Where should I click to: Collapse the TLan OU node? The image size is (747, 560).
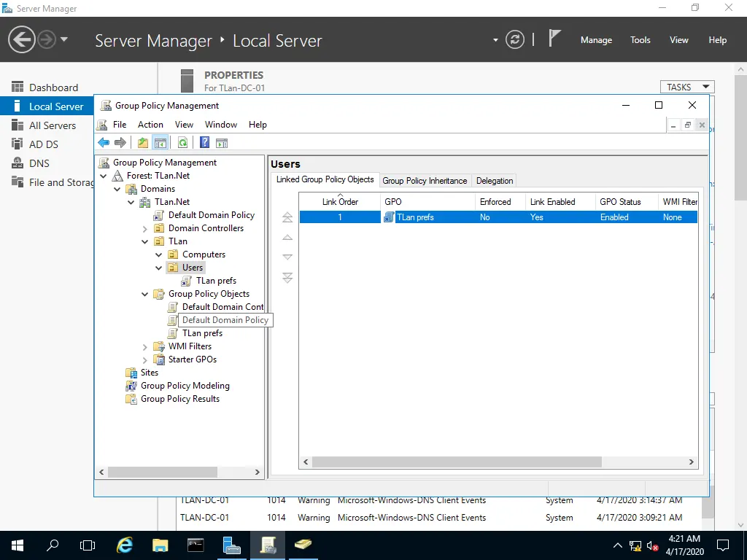(145, 241)
